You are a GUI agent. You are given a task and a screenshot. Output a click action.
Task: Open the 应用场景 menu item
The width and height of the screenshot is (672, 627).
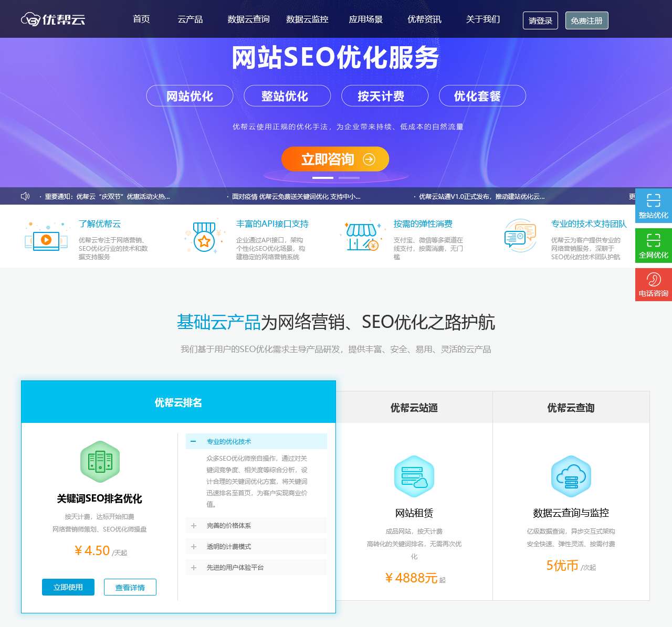367,19
